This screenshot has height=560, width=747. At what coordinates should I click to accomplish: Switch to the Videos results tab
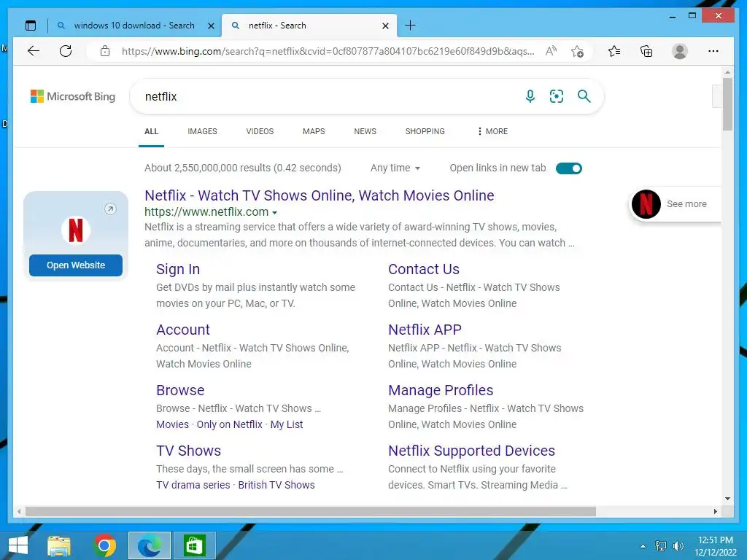pos(260,131)
